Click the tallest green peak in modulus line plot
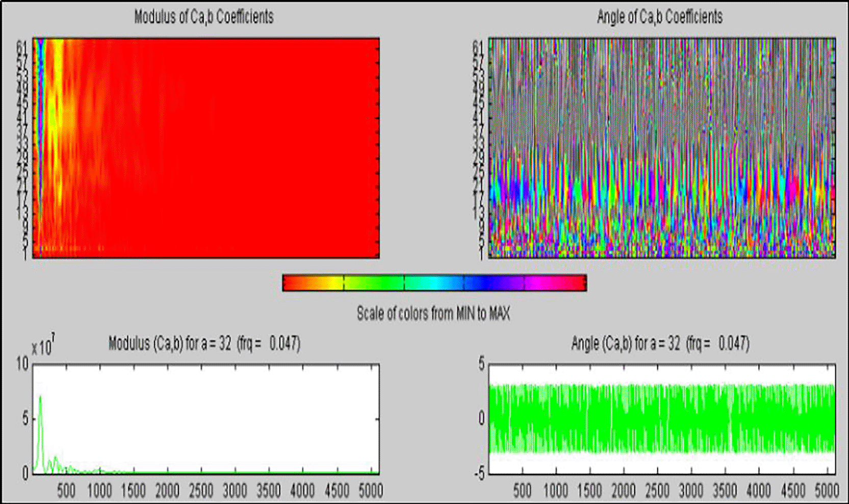The width and height of the screenshot is (849, 504). pos(40,397)
